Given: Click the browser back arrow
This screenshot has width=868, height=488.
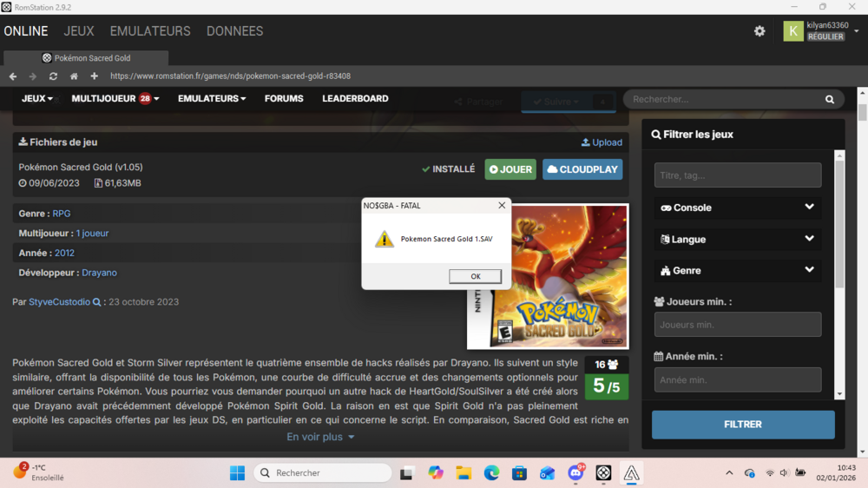Looking at the screenshot, I should coord(13,76).
